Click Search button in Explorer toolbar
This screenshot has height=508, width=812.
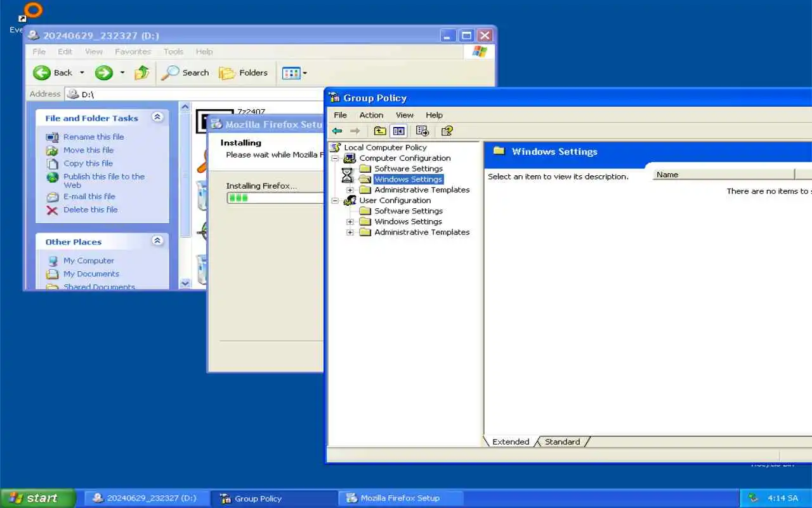(x=185, y=73)
